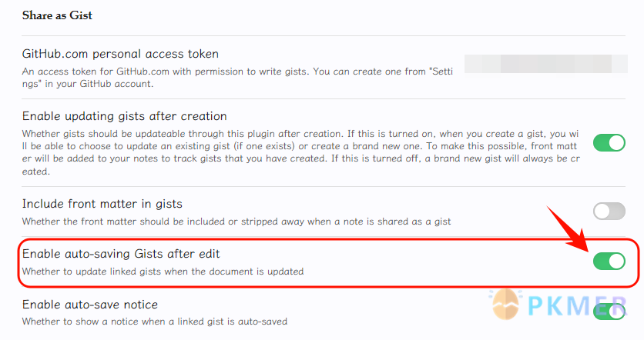Disable updating gists after creation toggle
644x340 pixels.
(x=609, y=143)
